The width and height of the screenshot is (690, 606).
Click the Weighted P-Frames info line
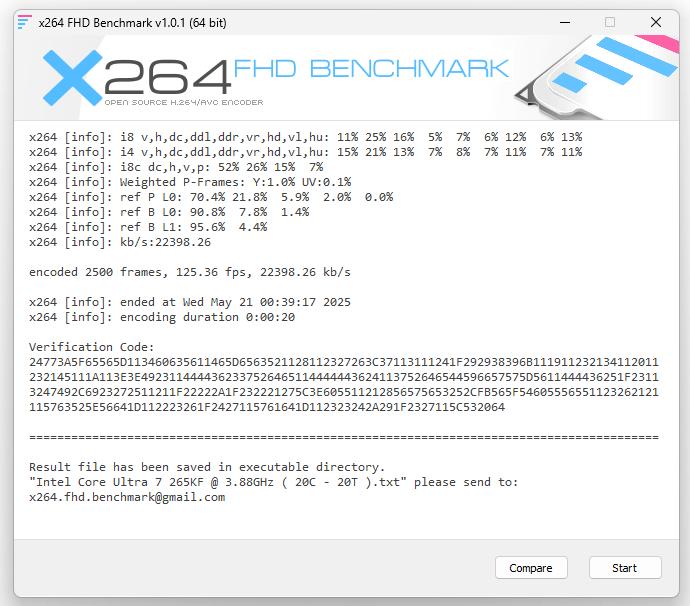coord(190,182)
